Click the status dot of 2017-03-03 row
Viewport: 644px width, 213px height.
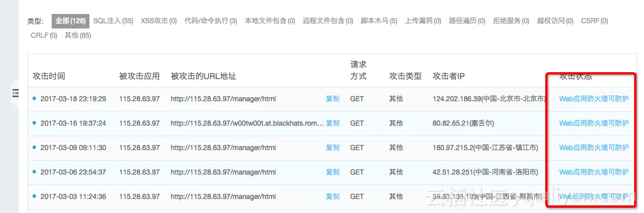34,196
